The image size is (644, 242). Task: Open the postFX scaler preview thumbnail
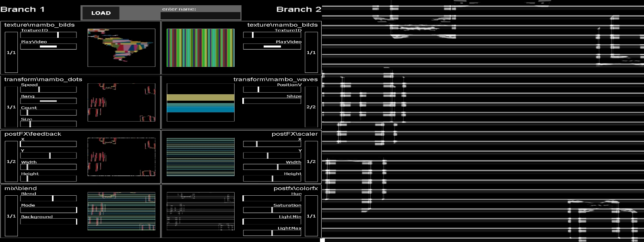[200, 157]
